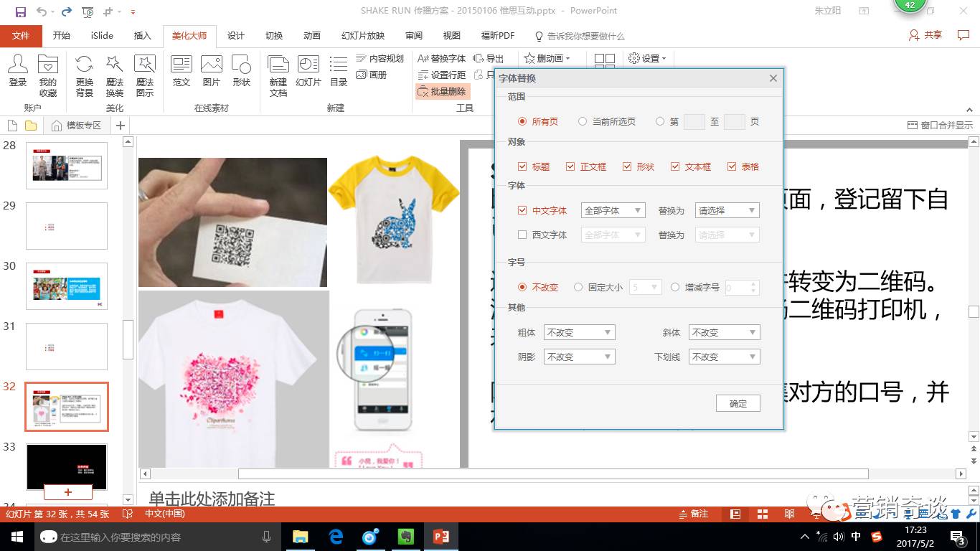Image resolution: width=980 pixels, height=551 pixels.
Task: Open 中文字体 全部字体 dropdown
Action: pos(613,211)
